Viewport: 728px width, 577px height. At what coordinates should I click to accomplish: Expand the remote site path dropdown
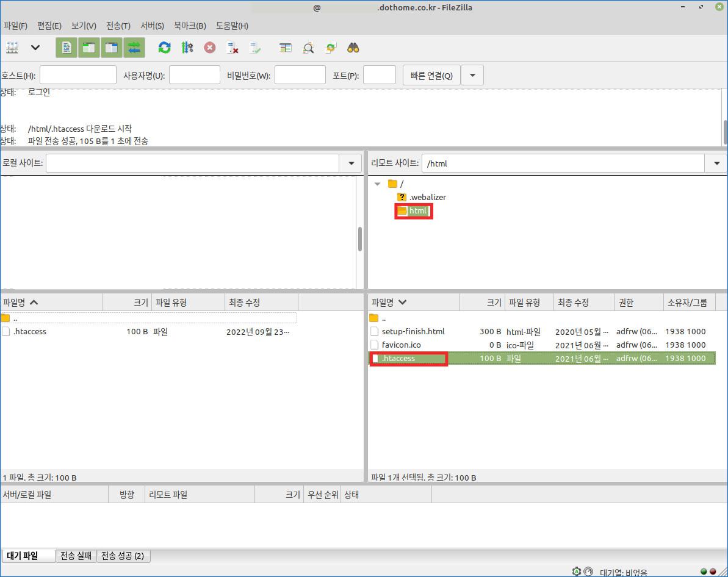coord(715,163)
